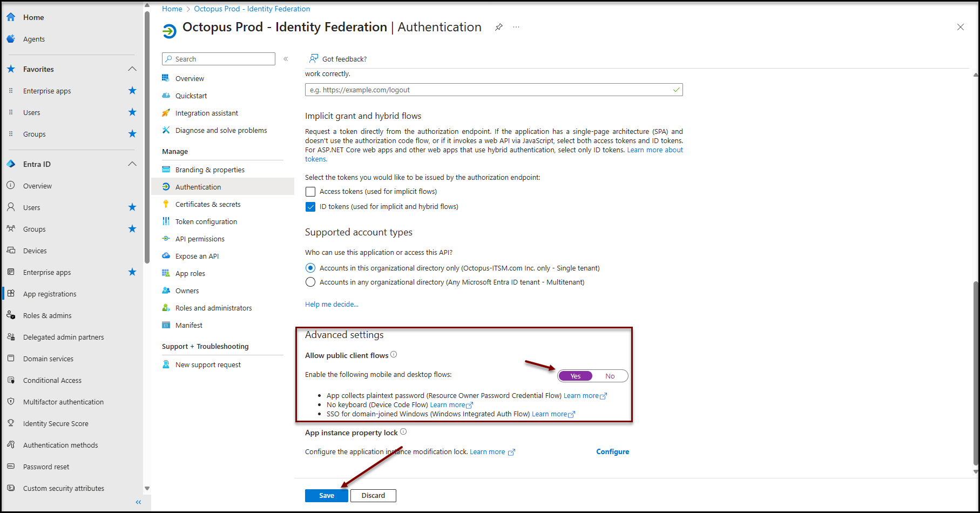Image resolution: width=980 pixels, height=513 pixels.
Task: Select the Multitenant accounts radio option
Action: (310, 282)
